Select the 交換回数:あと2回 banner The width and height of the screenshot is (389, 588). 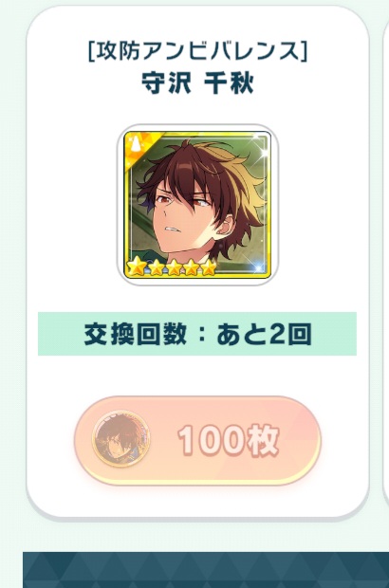click(197, 334)
